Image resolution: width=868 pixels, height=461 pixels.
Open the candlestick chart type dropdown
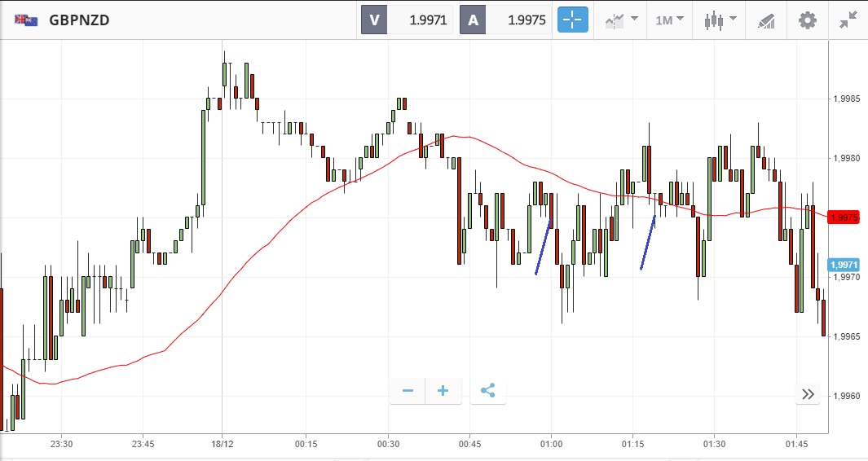click(x=720, y=20)
